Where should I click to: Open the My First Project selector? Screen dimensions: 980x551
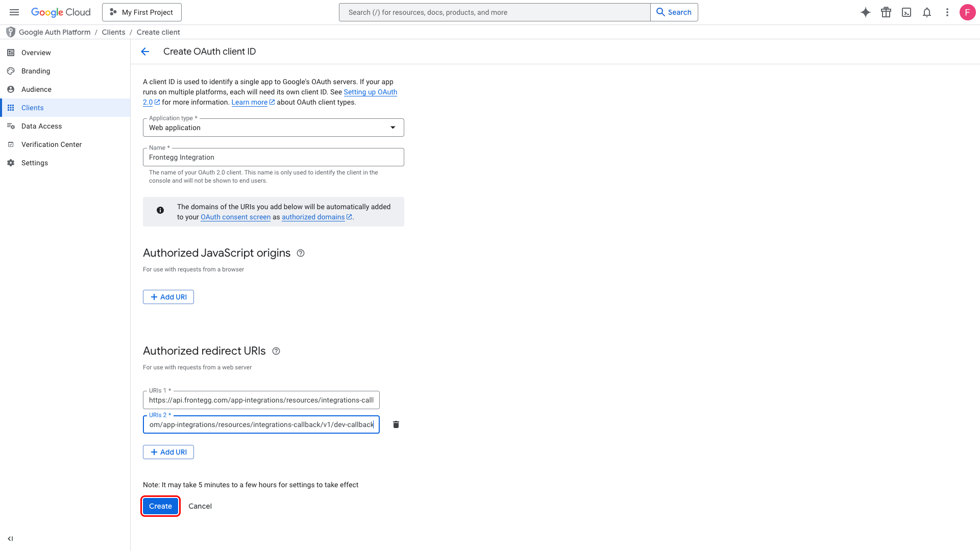(x=142, y=12)
